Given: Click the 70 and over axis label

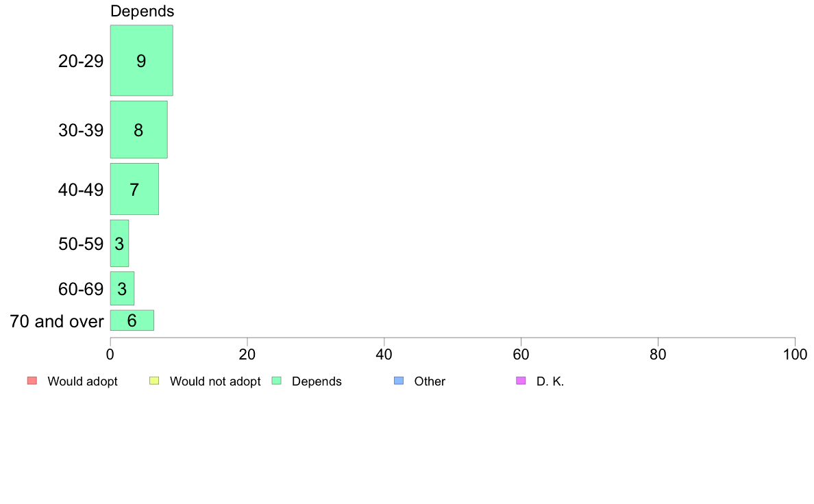Looking at the screenshot, I should coord(57,320).
